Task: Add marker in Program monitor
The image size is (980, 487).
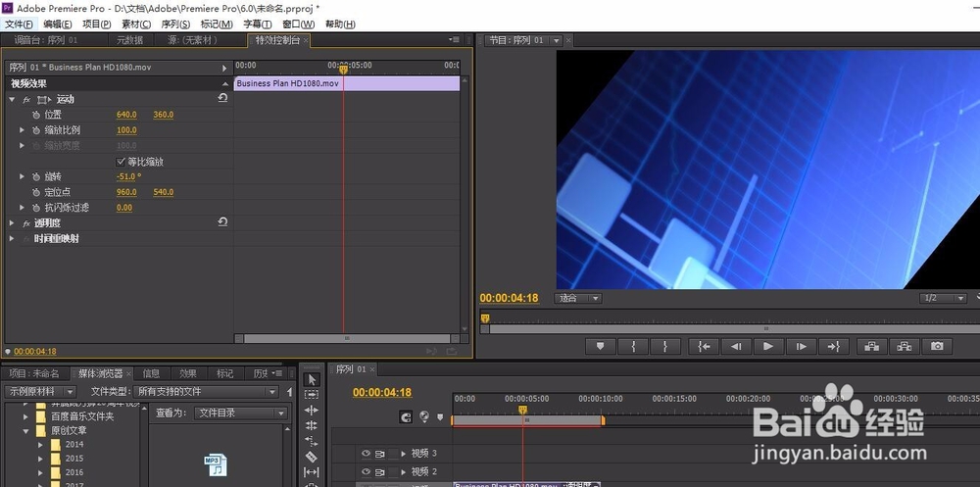Action: click(601, 346)
